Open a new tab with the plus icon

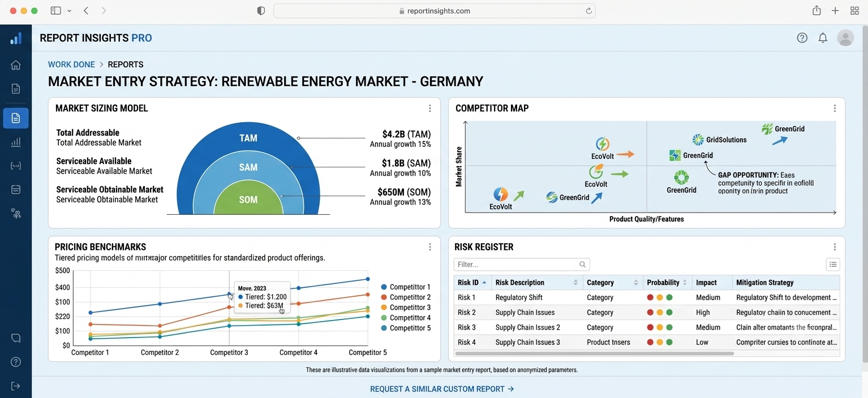click(835, 11)
